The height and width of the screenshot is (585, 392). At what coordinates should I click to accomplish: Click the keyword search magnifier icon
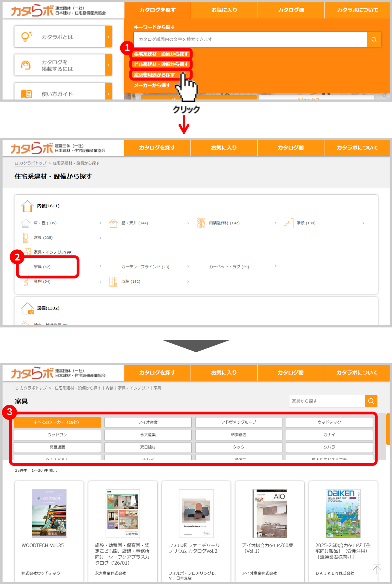click(374, 39)
